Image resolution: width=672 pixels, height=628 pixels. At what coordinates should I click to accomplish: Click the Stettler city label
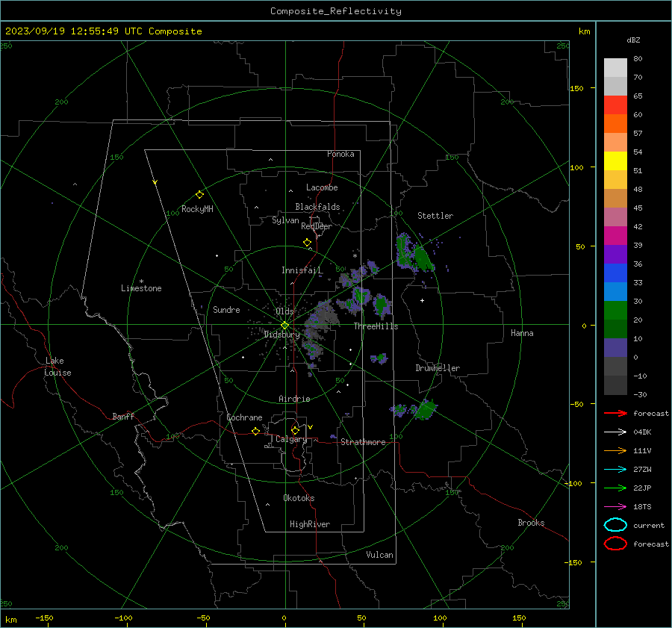[435, 216]
